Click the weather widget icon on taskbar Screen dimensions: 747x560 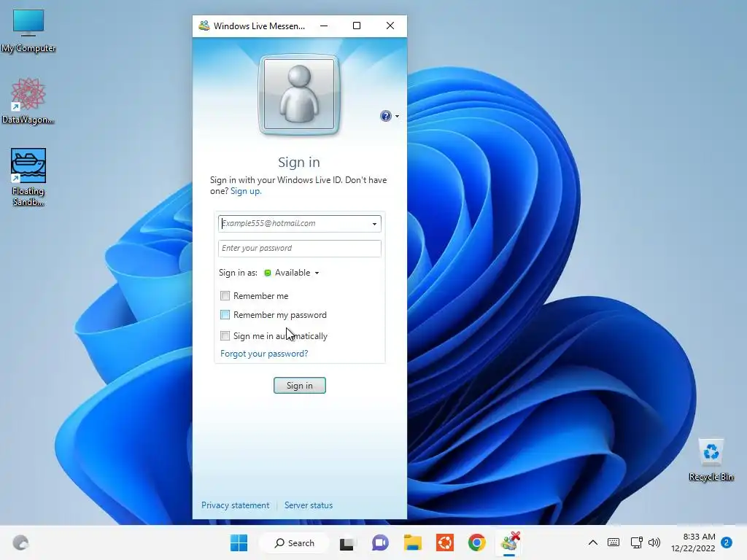(20, 542)
